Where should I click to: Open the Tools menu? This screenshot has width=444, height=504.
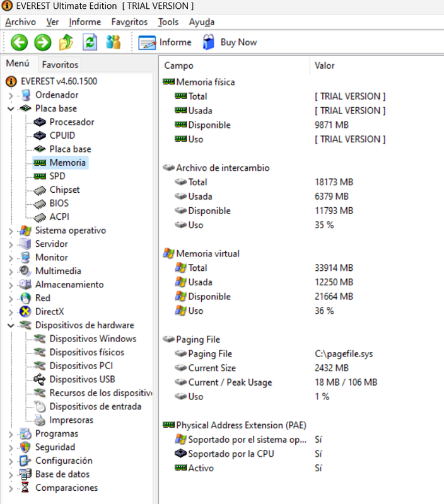point(168,22)
